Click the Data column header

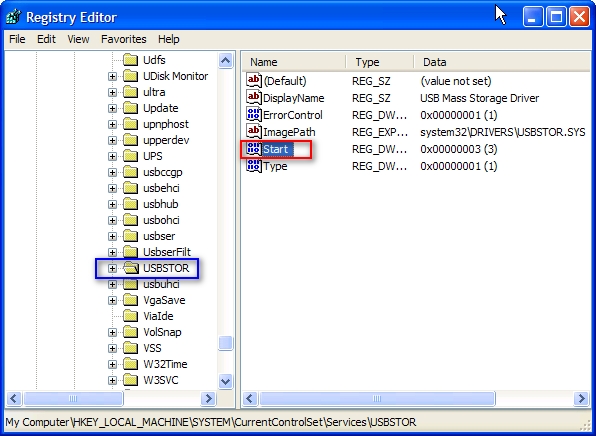pyautogui.click(x=502, y=62)
